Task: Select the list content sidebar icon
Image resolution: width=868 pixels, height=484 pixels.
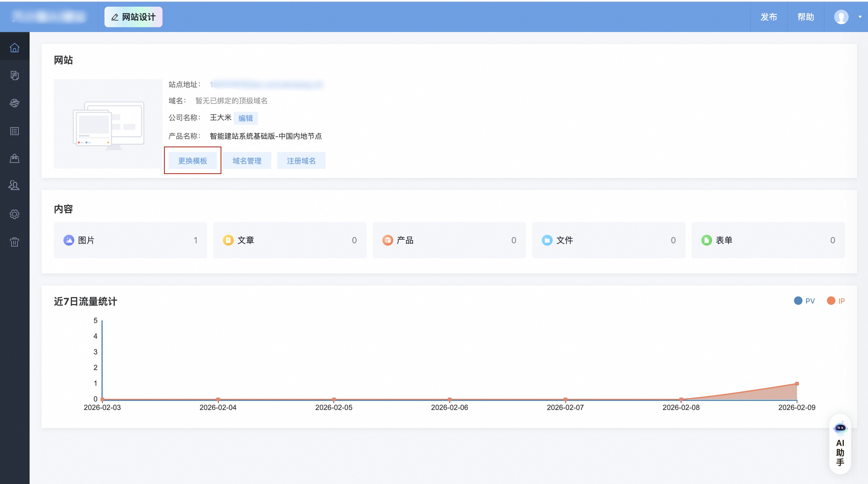Action: point(14,131)
